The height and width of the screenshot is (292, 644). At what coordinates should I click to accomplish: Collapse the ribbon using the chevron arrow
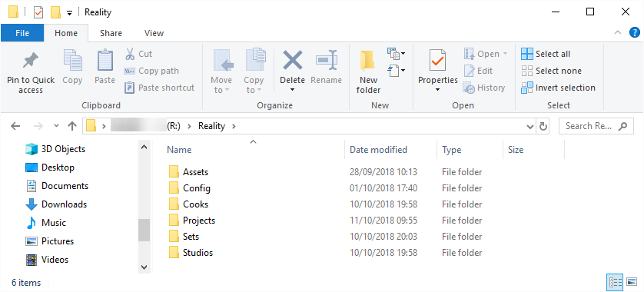click(617, 33)
